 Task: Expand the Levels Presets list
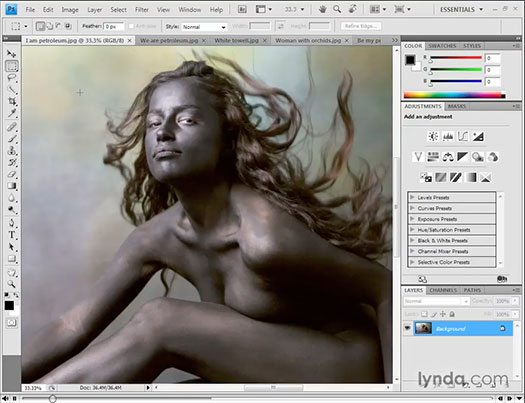point(451,197)
